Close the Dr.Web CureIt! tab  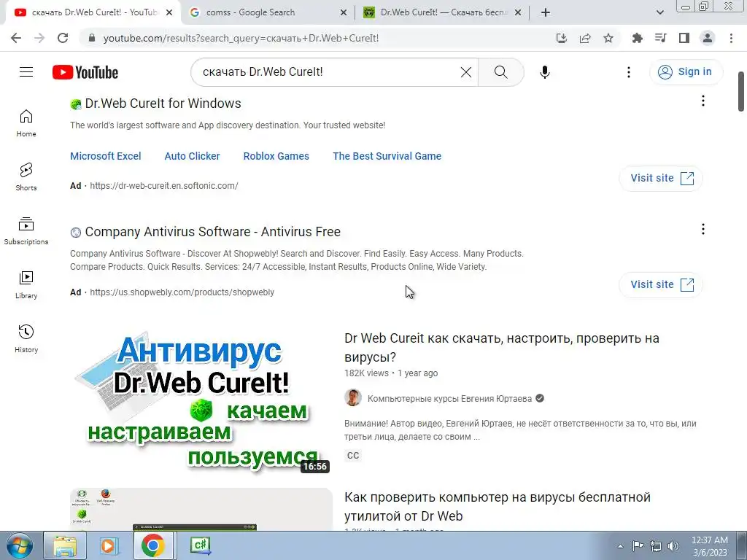[519, 12]
